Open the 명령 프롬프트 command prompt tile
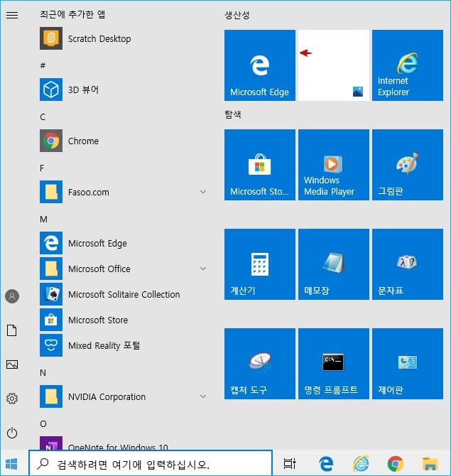This screenshot has width=451, height=476. point(334,364)
